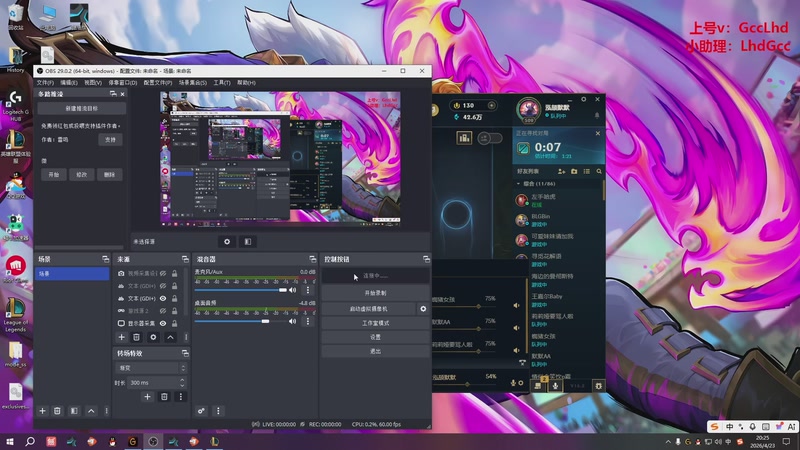
Task: Click properties gear below the OBS preview
Action: (x=227, y=242)
